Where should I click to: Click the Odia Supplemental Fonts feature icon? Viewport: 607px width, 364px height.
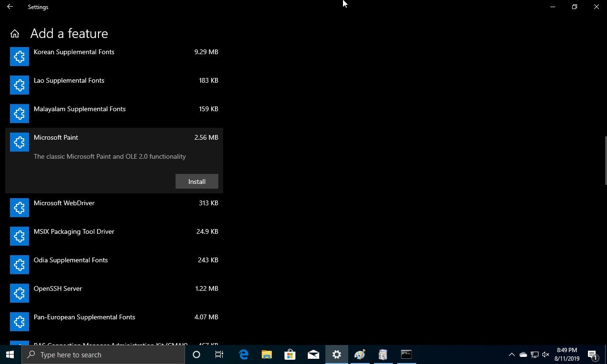click(x=20, y=265)
